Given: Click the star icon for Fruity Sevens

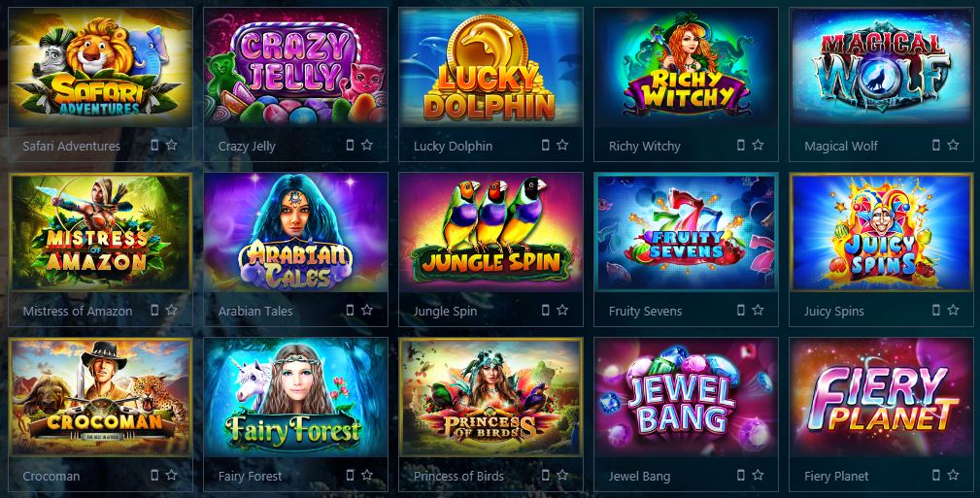Looking at the screenshot, I should (x=759, y=310).
